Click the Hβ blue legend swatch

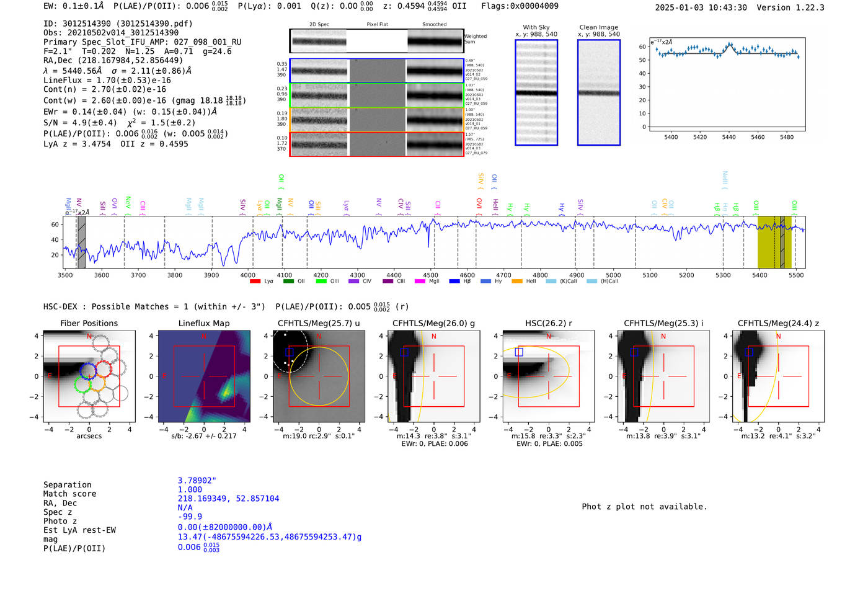(454, 282)
